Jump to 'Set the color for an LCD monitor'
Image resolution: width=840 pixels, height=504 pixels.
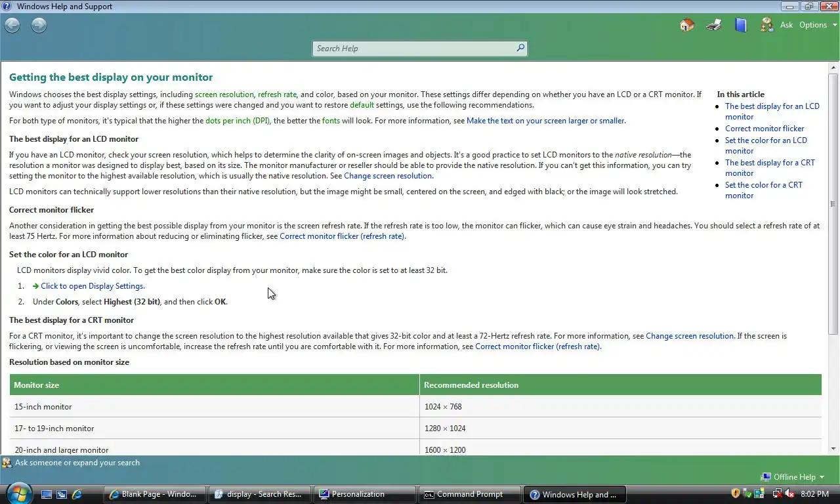766,146
